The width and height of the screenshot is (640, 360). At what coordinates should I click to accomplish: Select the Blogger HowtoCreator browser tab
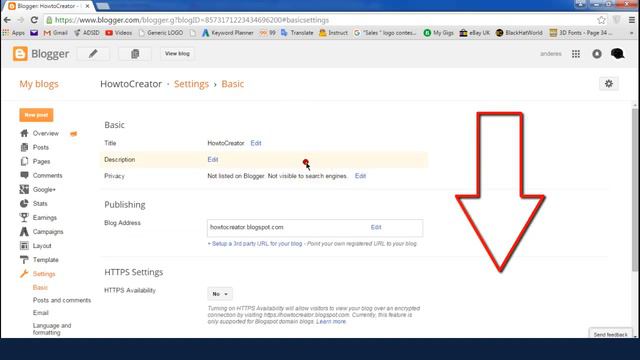click(48, 6)
